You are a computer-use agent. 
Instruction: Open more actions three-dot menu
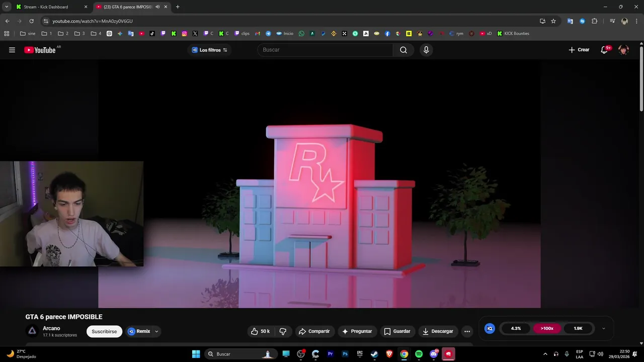point(467,331)
